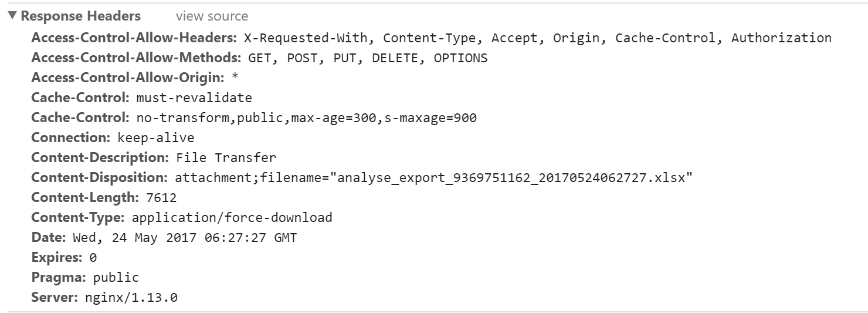Image resolution: width=868 pixels, height=313 pixels.
Task: Select the File Transfer value
Action: (226, 158)
